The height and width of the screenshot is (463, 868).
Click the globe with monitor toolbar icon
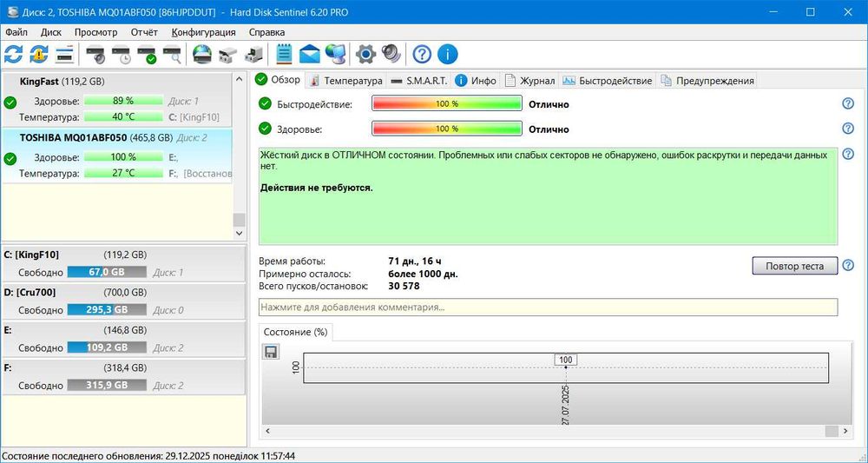[336, 54]
